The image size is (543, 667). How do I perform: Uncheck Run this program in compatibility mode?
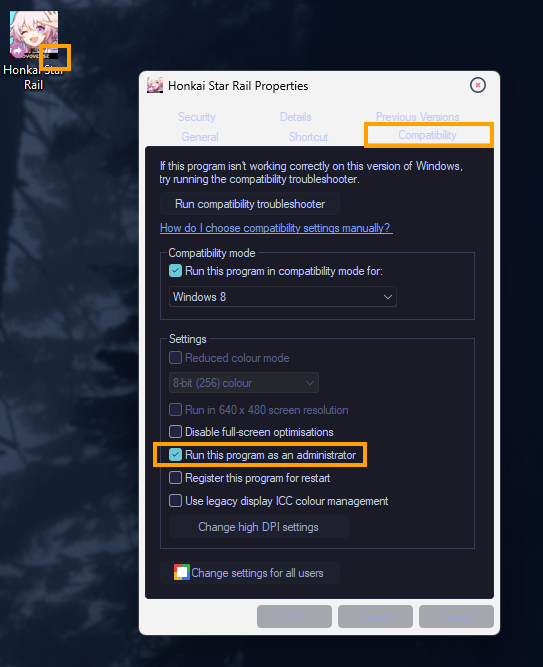[175, 271]
